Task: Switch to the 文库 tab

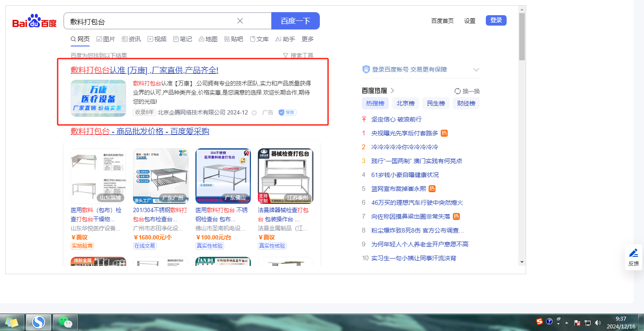Action: (259, 39)
